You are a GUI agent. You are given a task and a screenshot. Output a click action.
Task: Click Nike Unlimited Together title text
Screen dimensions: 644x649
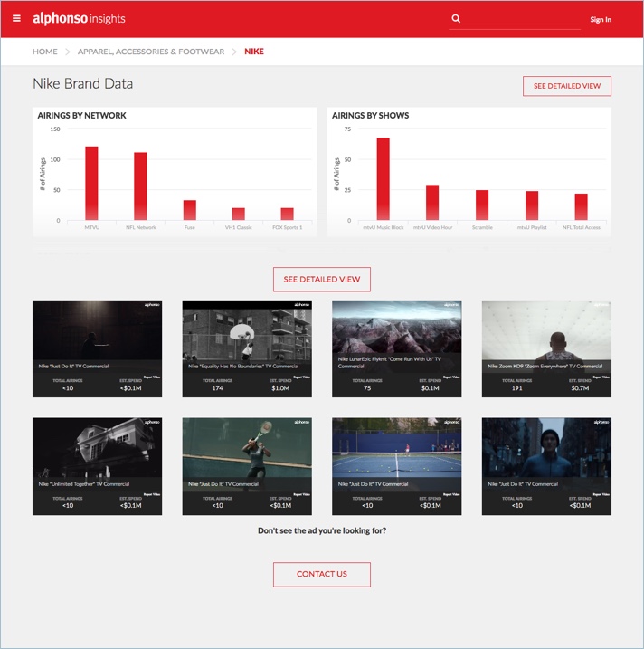[84, 484]
